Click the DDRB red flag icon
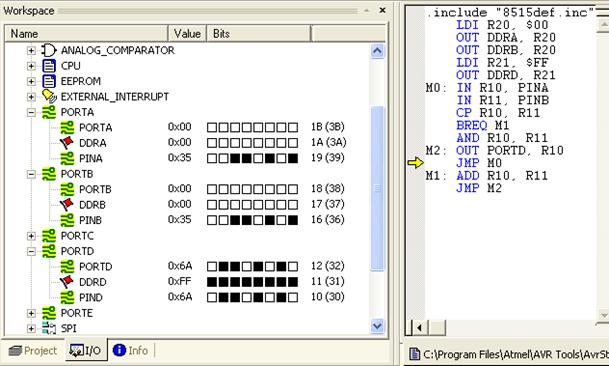 coord(67,204)
